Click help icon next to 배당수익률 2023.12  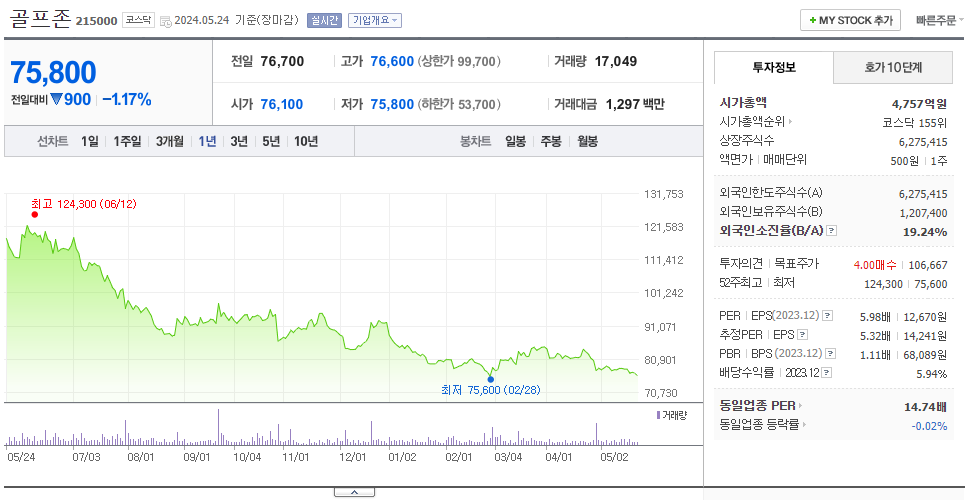click(827, 373)
